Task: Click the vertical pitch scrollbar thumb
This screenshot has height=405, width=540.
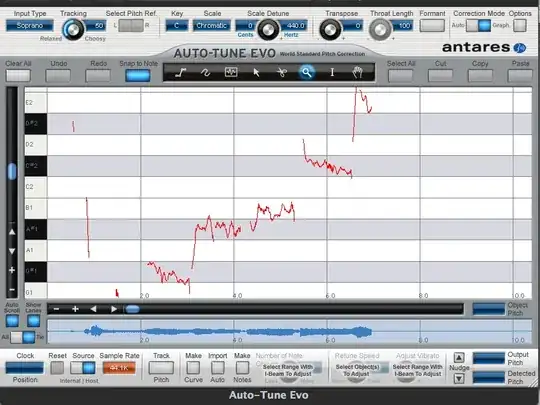Action: [x=12, y=171]
